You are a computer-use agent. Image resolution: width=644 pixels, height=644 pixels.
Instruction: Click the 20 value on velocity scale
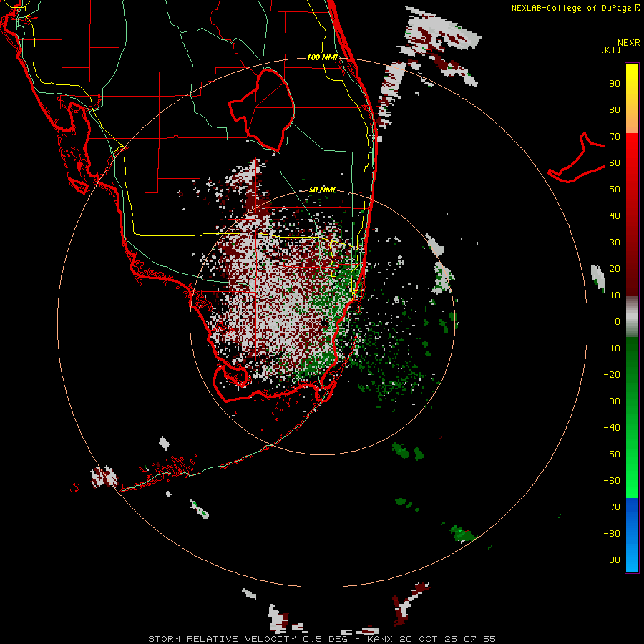tap(615, 268)
